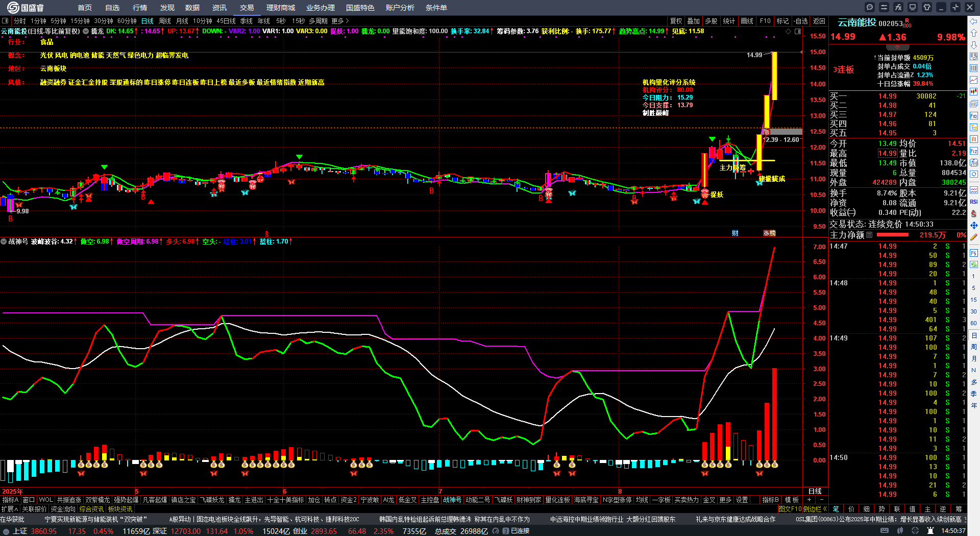This screenshot has height=536, width=980.
Task: Click the 笔 tab under the tick list
Action: 836,509
